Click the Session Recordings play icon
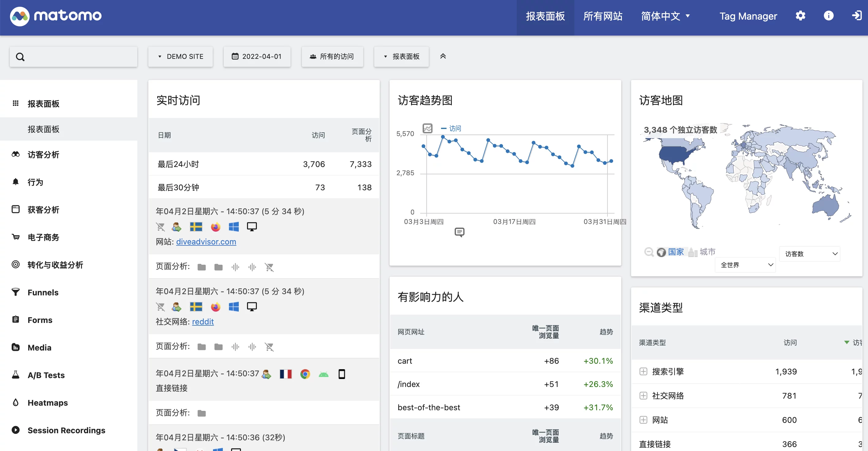Screen dimensions: 868x451 (16, 430)
